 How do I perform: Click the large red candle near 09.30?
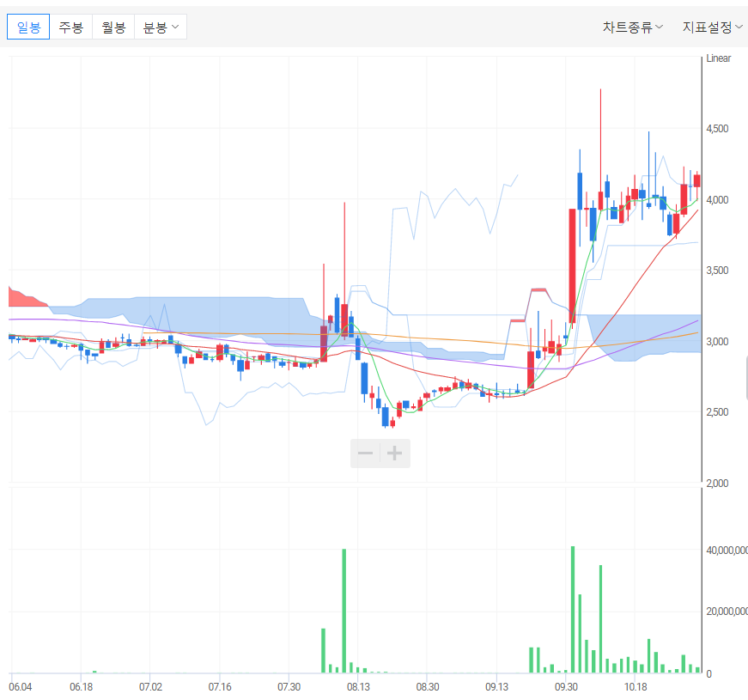(573, 265)
